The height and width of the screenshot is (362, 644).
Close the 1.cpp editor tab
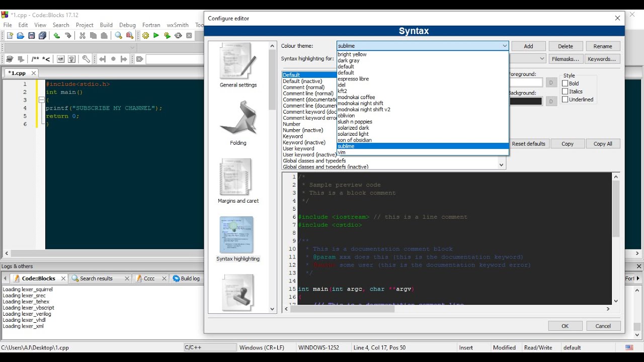[x=34, y=73]
